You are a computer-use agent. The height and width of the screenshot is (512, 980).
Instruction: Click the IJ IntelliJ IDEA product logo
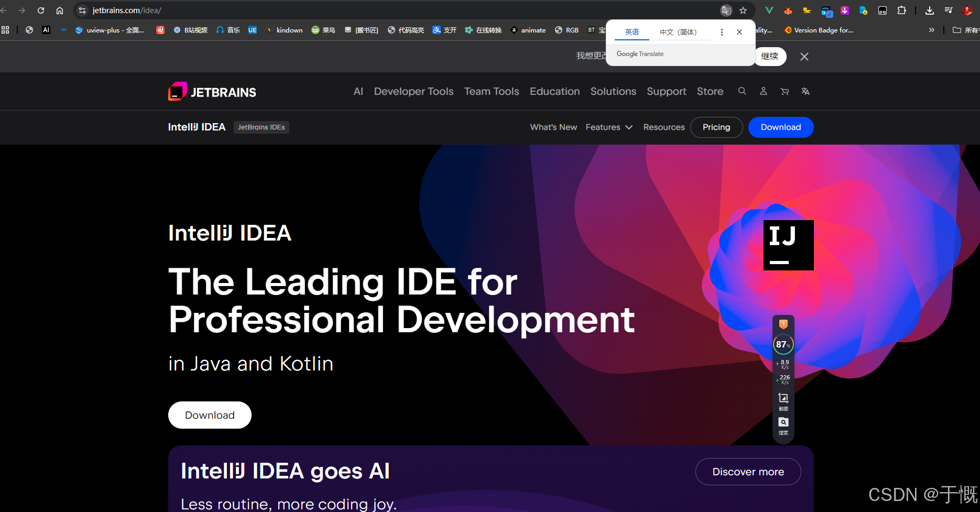coord(789,245)
